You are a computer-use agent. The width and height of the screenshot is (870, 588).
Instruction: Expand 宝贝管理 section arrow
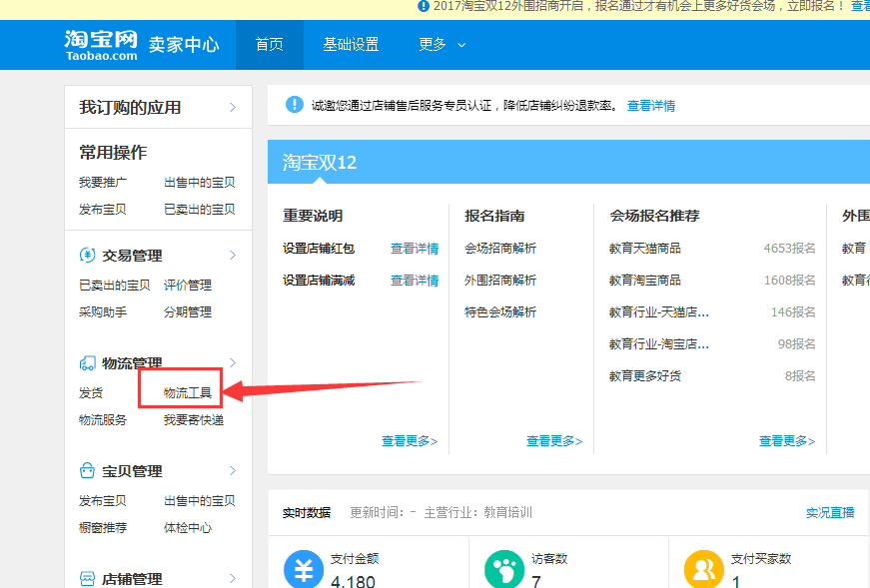[x=233, y=471]
